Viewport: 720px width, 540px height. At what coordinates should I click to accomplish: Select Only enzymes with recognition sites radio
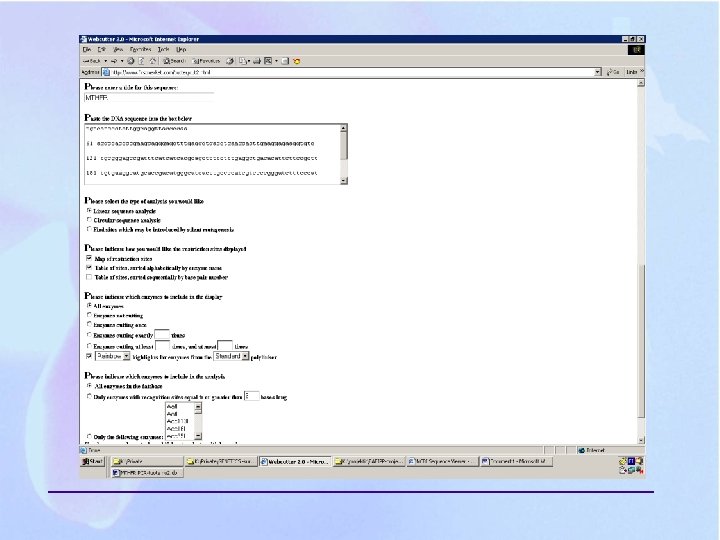tap(89, 396)
